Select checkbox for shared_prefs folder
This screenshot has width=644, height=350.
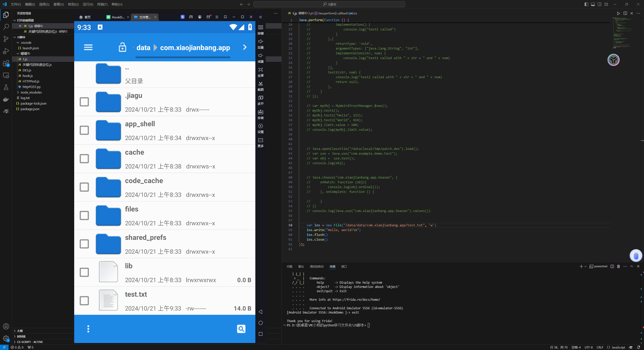pyautogui.click(x=84, y=244)
